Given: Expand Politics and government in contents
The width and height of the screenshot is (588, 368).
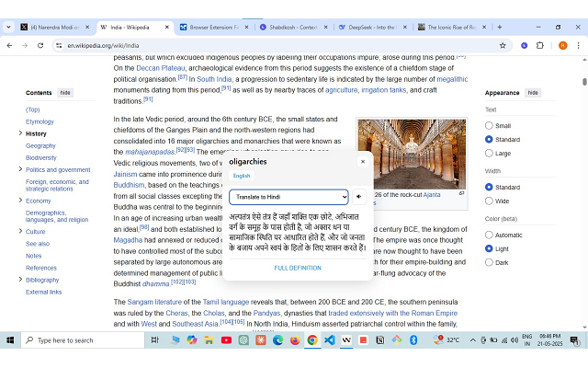Looking at the screenshot, I should pos(20,169).
